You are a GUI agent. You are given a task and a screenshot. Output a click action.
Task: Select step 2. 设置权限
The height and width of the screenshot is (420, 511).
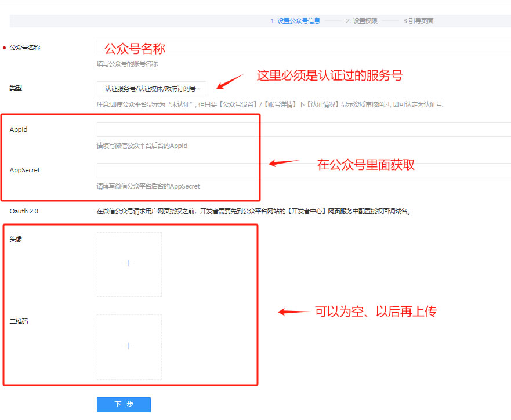coord(362,21)
